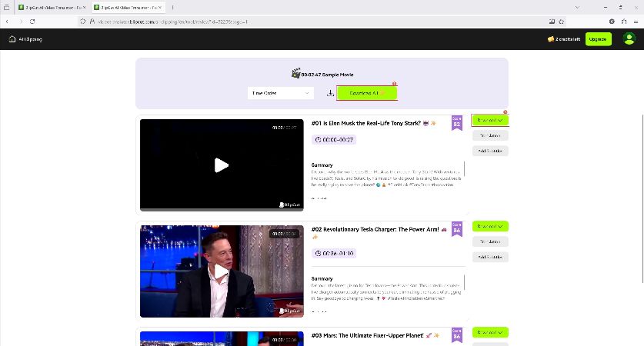The image size is (644, 346).
Task: Click the score 86 badge on clip #02
Action: tap(457, 229)
